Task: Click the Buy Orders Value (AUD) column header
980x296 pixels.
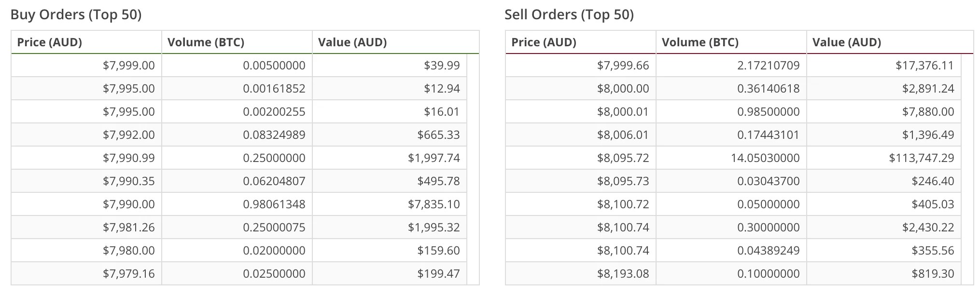Action: point(352,42)
